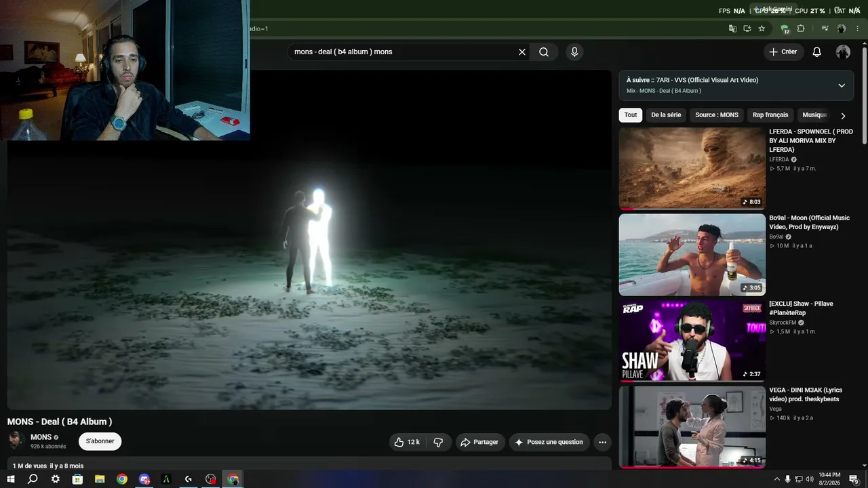Screen dimensions: 868x488
Task: Open Windows taskbar search
Action: pos(33,479)
